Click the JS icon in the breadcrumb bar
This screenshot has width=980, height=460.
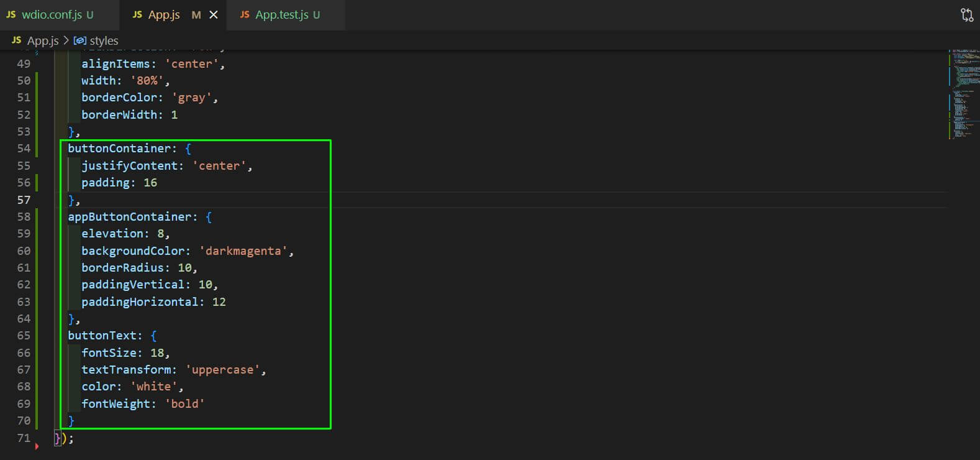16,40
